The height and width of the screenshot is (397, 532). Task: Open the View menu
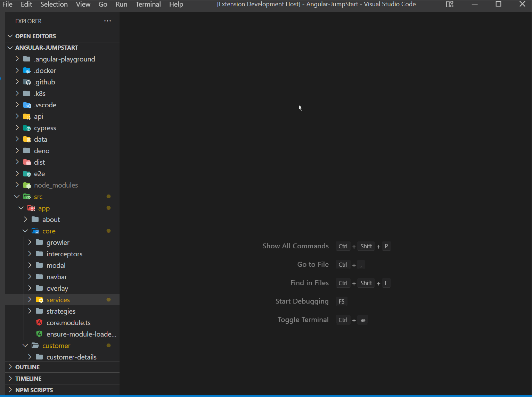[83, 4]
